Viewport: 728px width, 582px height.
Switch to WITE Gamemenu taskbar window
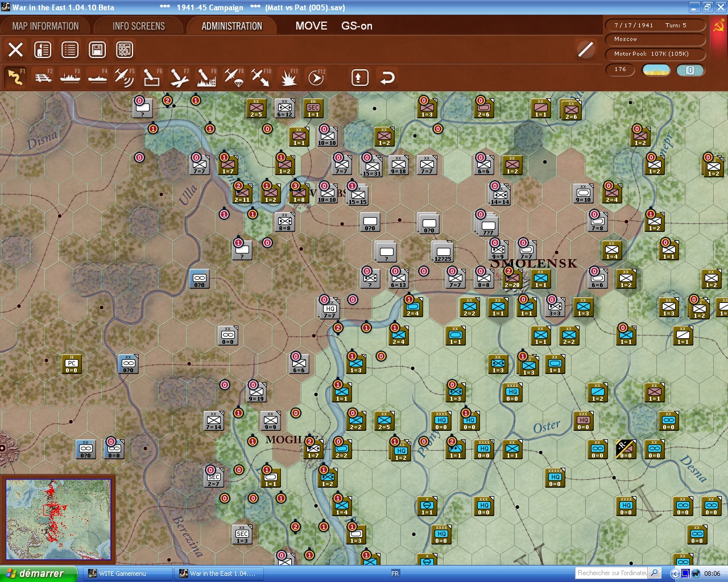127,573
